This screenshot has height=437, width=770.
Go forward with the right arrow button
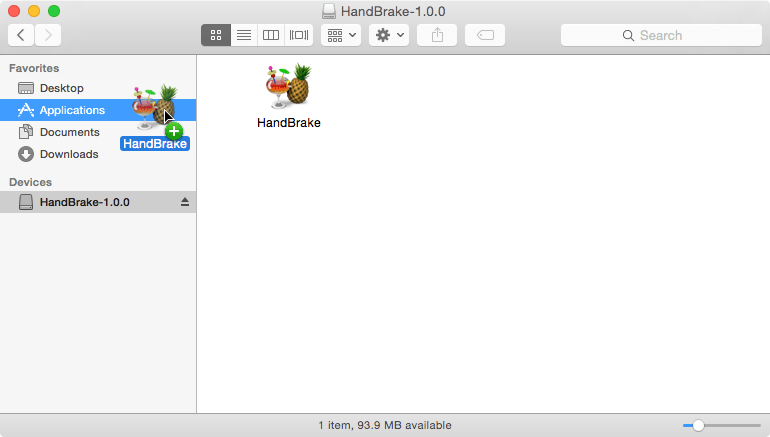pyautogui.click(x=47, y=35)
